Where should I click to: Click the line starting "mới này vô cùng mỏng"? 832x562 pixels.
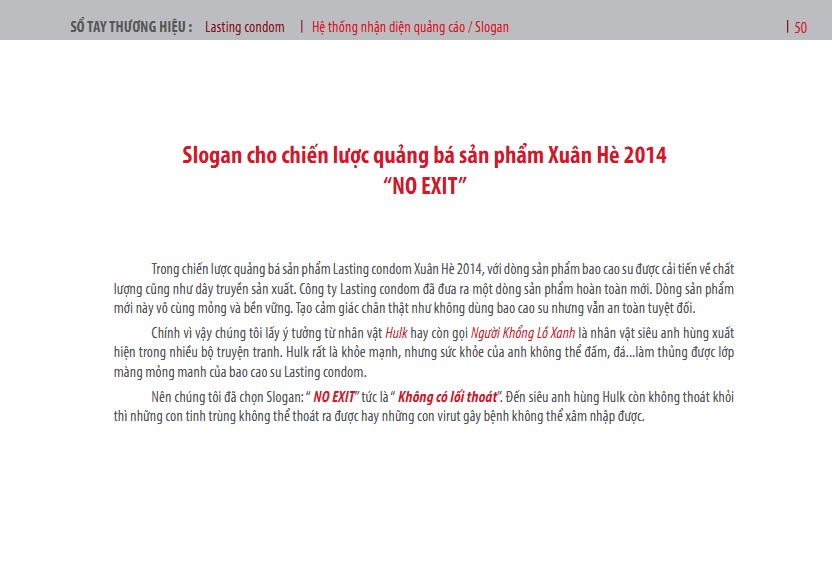tap(404, 308)
